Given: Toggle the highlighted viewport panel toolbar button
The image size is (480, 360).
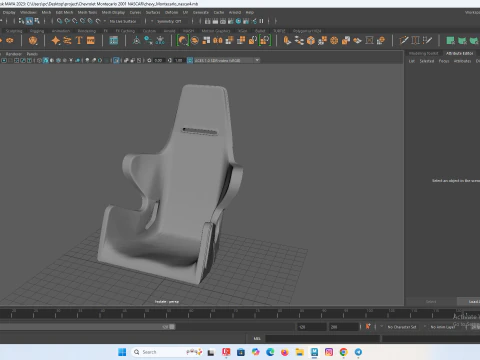Looking at the screenshot, I should pyautogui.click(x=116, y=60).
